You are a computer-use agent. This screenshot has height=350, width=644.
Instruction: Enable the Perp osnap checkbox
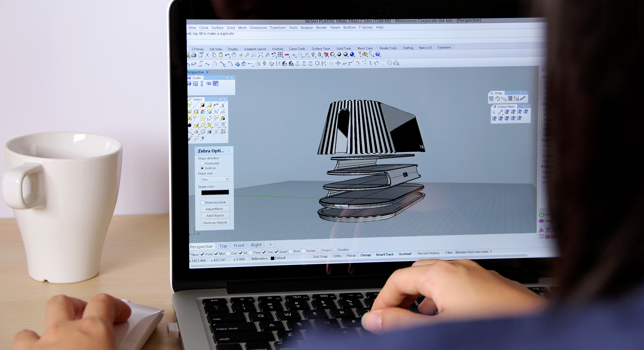tap(251, 253)
